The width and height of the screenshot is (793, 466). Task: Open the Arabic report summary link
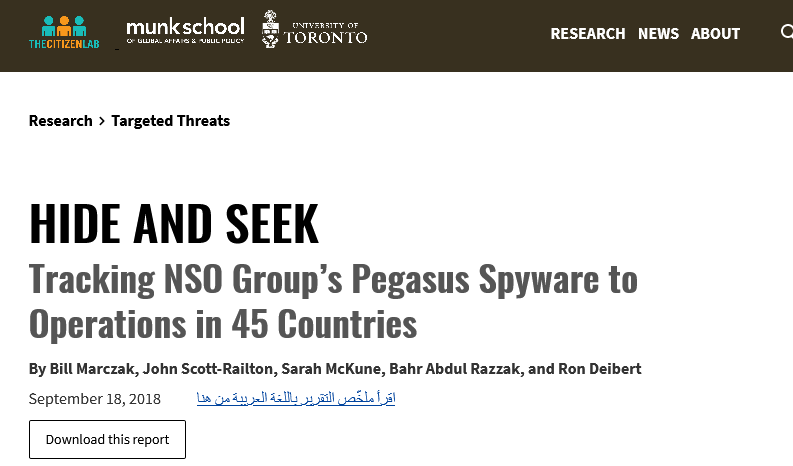tap(296, 398)
